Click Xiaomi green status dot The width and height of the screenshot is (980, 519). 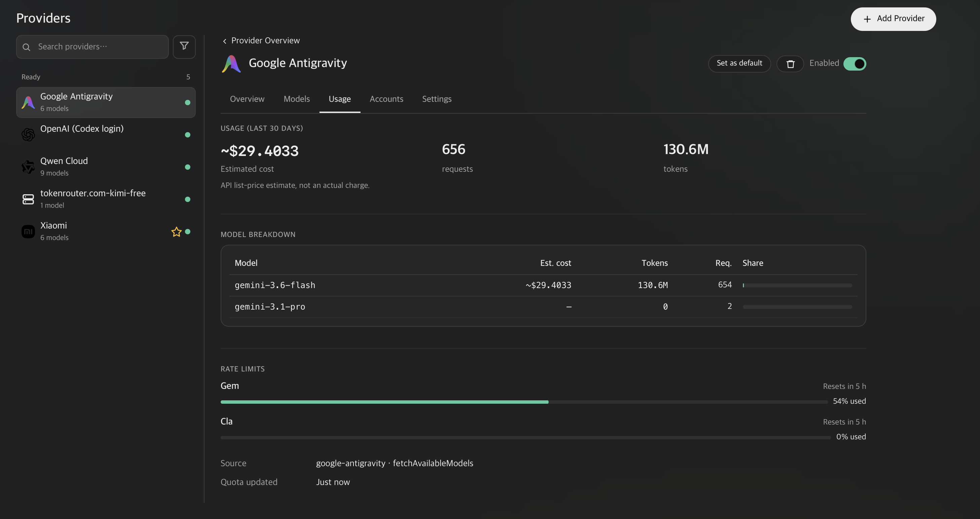(188, 232)
